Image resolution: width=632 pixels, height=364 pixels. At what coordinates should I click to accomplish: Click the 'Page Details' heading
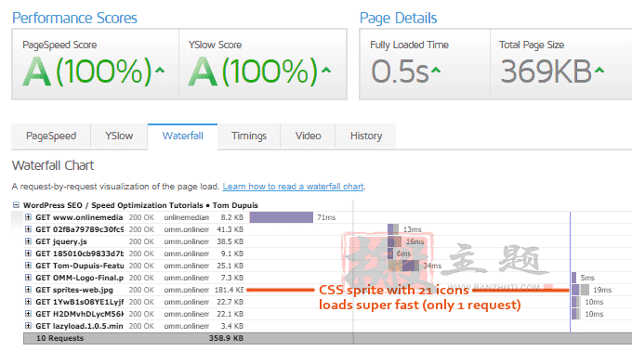tap(398, 19)
